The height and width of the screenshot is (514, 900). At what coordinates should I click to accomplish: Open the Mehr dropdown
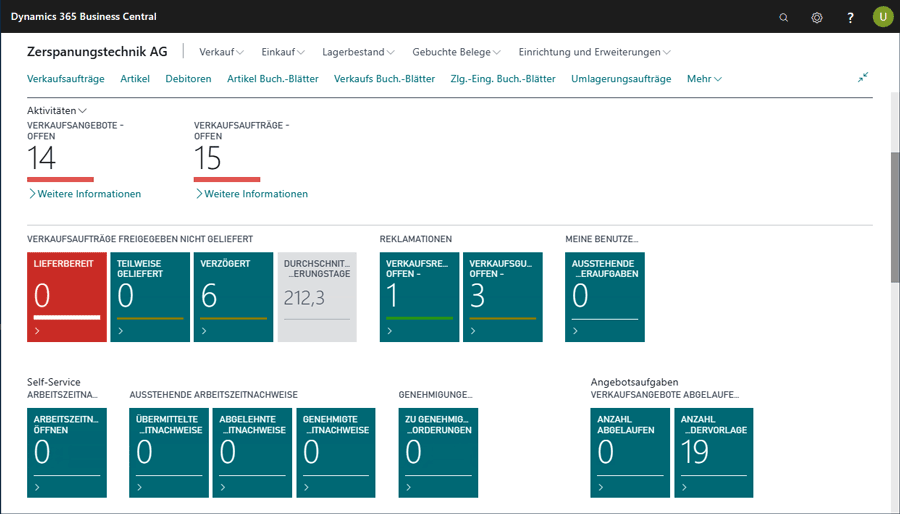(704, 79)
